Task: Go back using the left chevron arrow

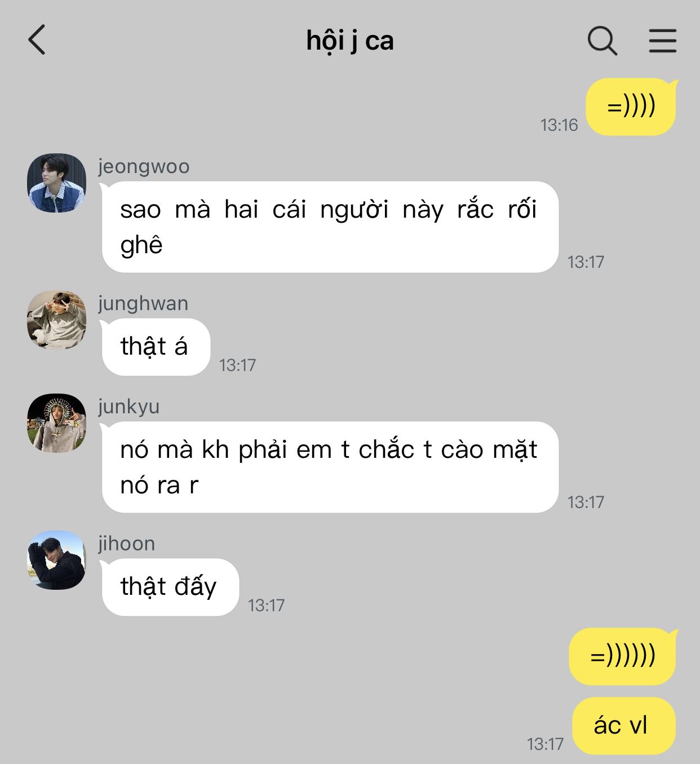Action: [37, 40]
